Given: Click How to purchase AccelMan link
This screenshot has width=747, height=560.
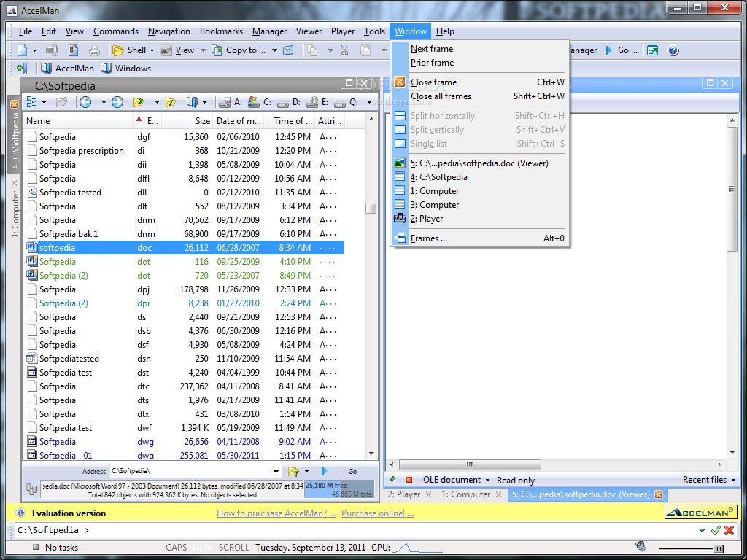Looking at the screenshot, I should [x=276, y=513].
